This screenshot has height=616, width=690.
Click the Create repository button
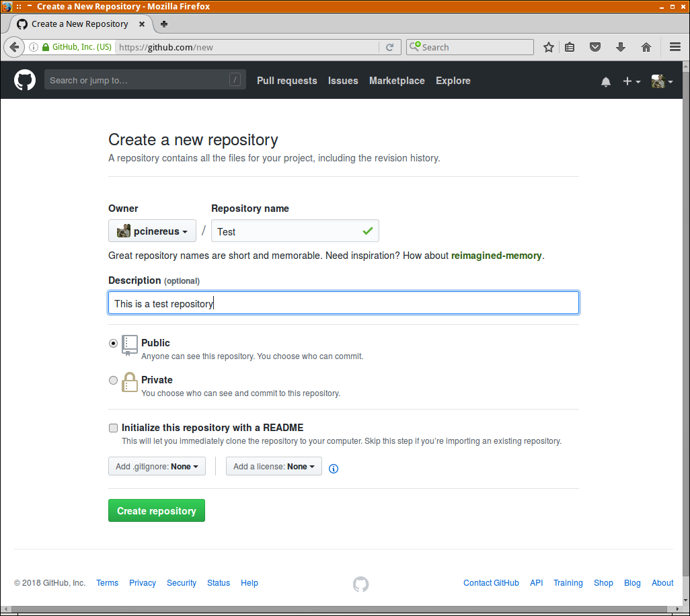[157, 510]
